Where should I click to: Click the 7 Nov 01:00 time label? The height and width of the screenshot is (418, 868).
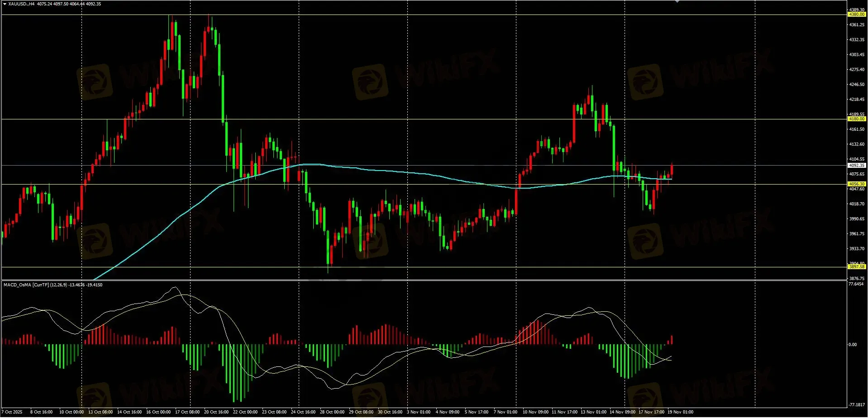point(506,412)
